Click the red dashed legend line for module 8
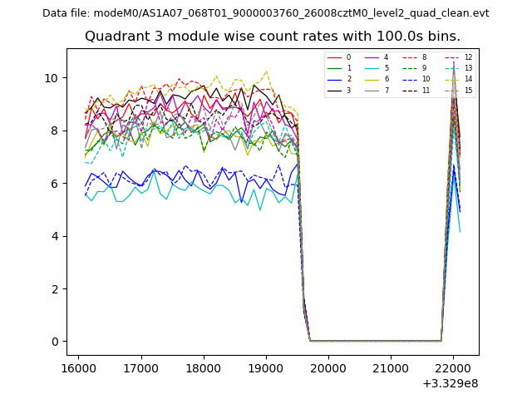The width and height of the screenshot is (532, 399). (x=411, y=57)
